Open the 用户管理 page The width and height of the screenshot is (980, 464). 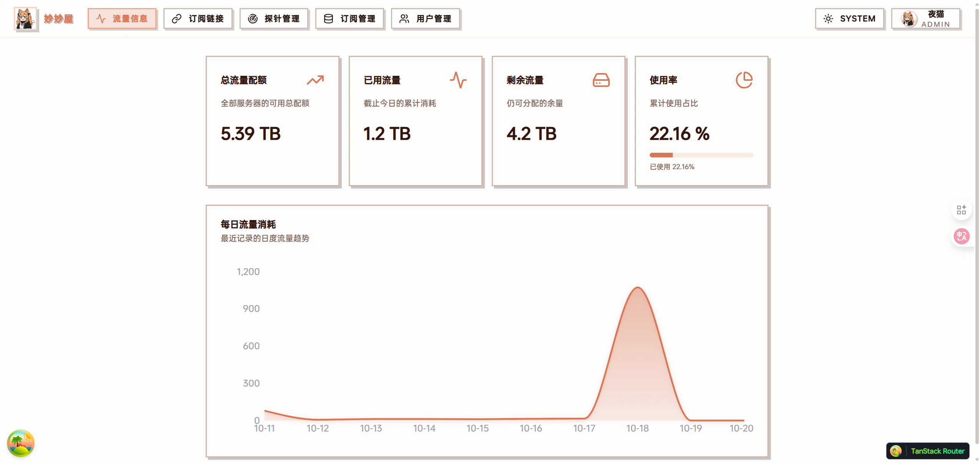point(426,18)
